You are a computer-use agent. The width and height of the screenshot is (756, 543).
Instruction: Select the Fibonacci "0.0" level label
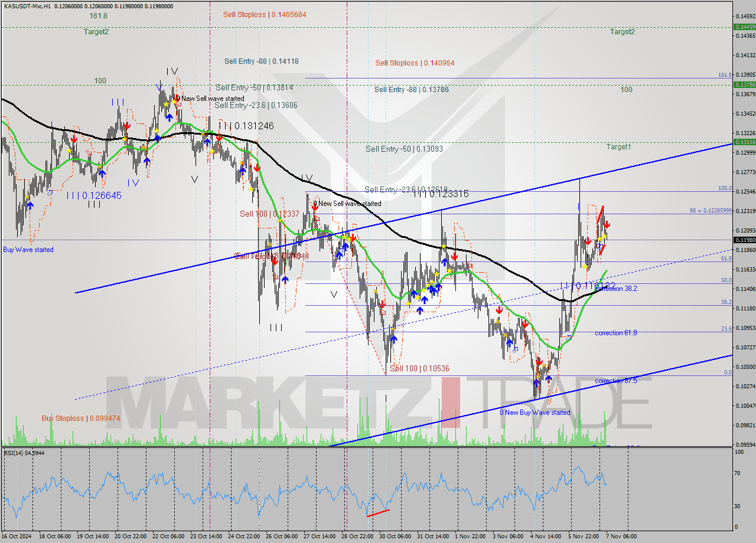pyautogui.click(x=728, y=372)
